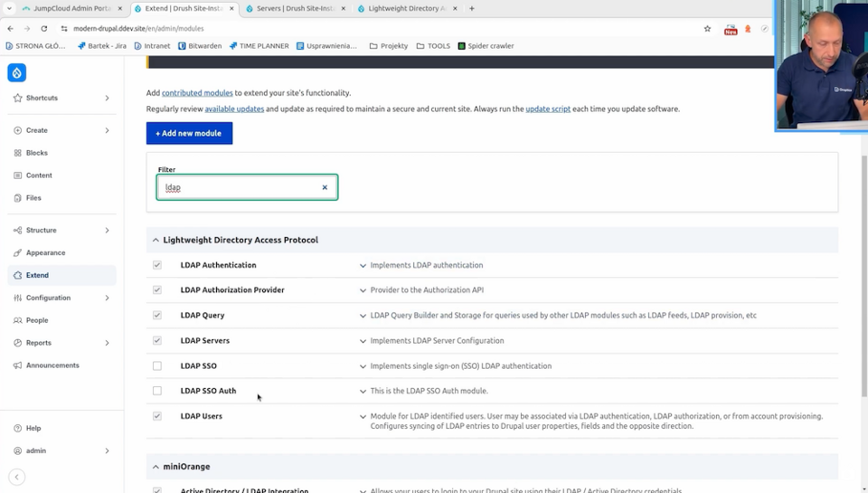Toggle the LDAP Authorization Provider checkbox
Viewport: 868px width, 493px height.
(x=157, y=290)
